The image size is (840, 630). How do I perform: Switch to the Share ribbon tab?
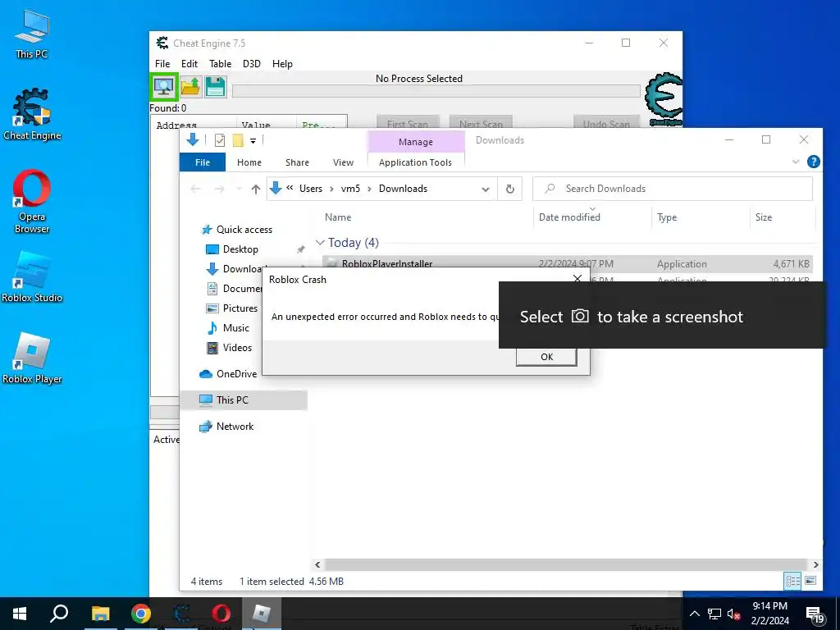point(297,162)
